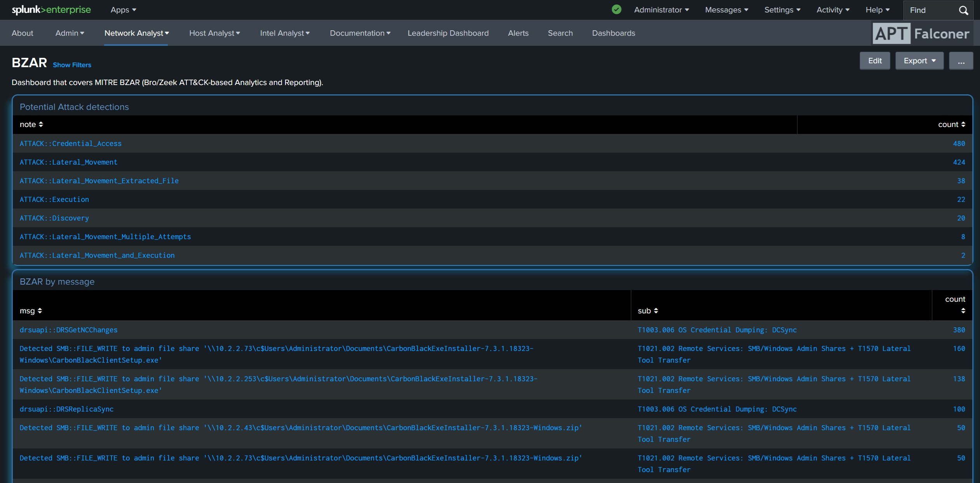Go to the About page
Image resolution: width=980 pixels, height=483 pixels.
(23, 33)
